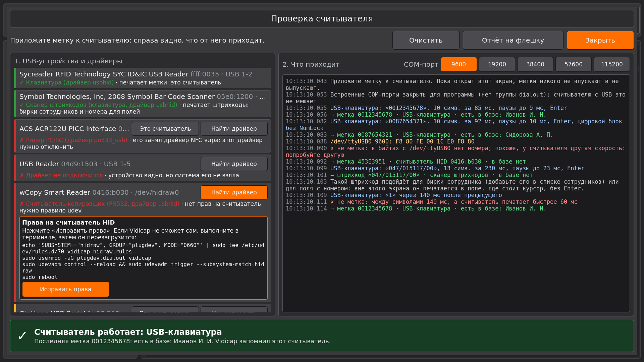Find driver for USB Reader 04d9:1503

[x=234, y=164]
